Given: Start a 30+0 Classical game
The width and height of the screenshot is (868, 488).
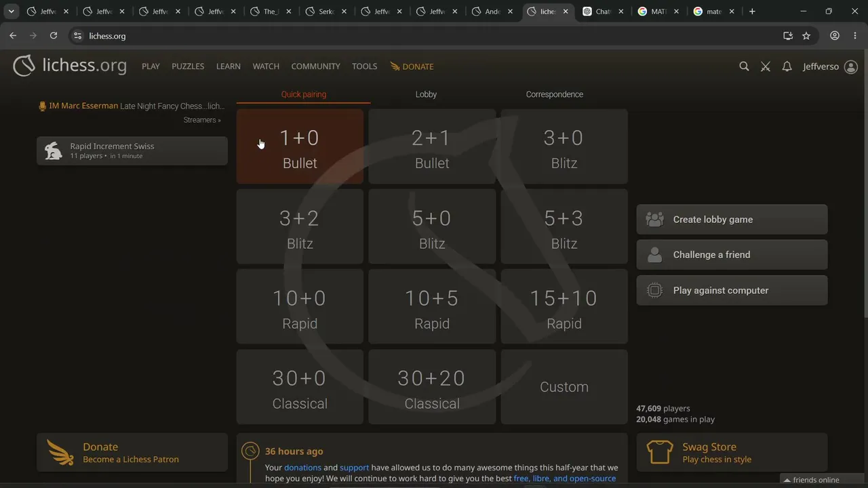Looking at the screenshot, I should (300, 387).
